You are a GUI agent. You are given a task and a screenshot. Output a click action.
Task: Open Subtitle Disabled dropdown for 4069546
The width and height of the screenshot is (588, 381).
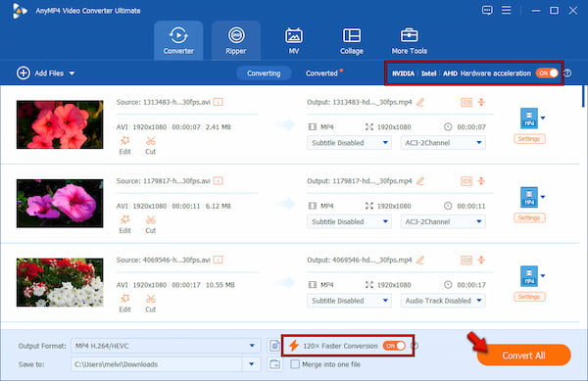349,301
